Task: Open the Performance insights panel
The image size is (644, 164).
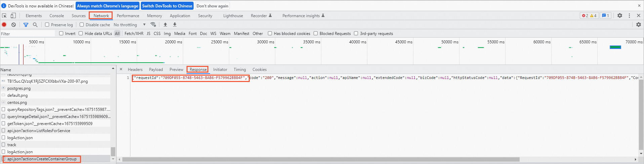Action: click(x=303, y=15)
